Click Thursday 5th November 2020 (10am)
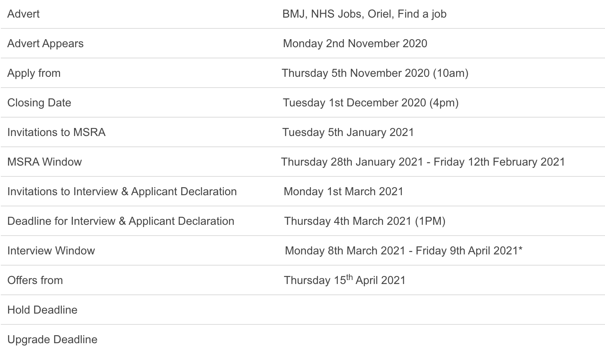Viewport: 605px width, 364px height. [375, 73]
